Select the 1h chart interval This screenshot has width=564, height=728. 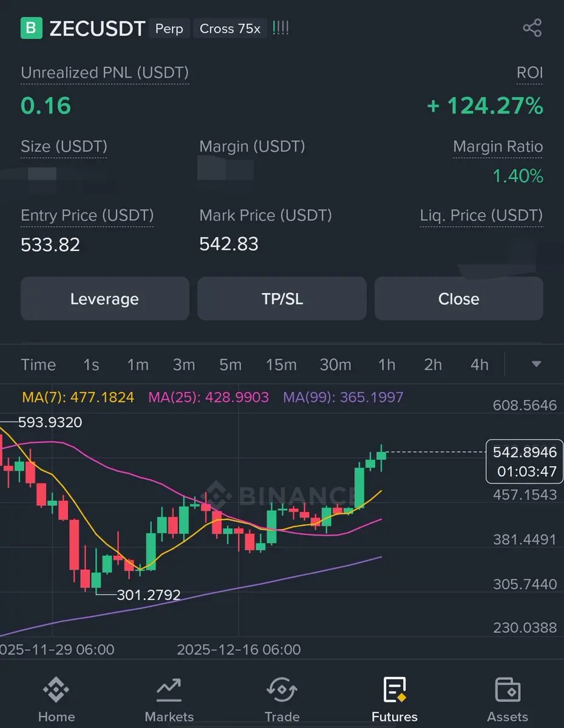coord(387,365)
